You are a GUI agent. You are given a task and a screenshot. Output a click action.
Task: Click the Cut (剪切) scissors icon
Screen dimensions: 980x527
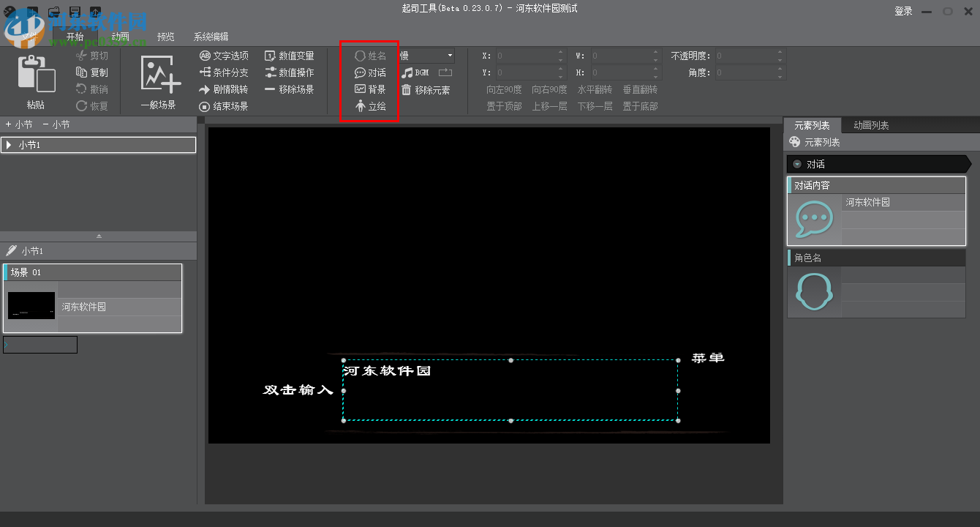pyautogui.click(x=82, y=56)
